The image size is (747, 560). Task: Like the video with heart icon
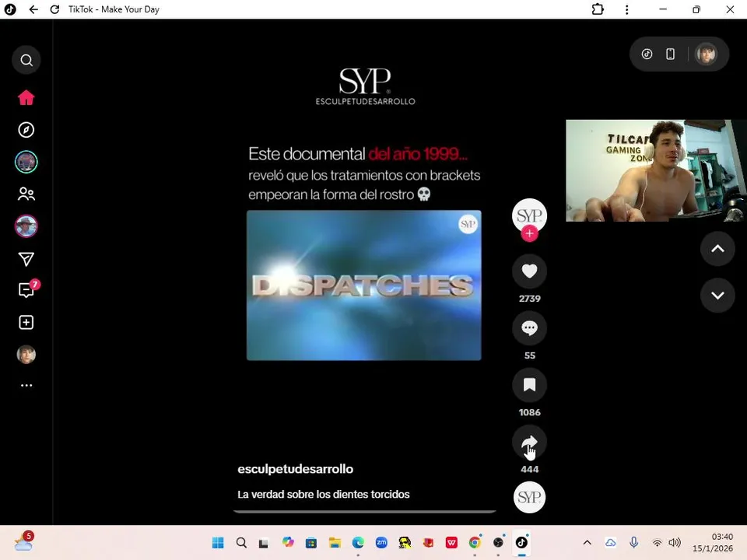pyautogui.click(x=529, y=271)
